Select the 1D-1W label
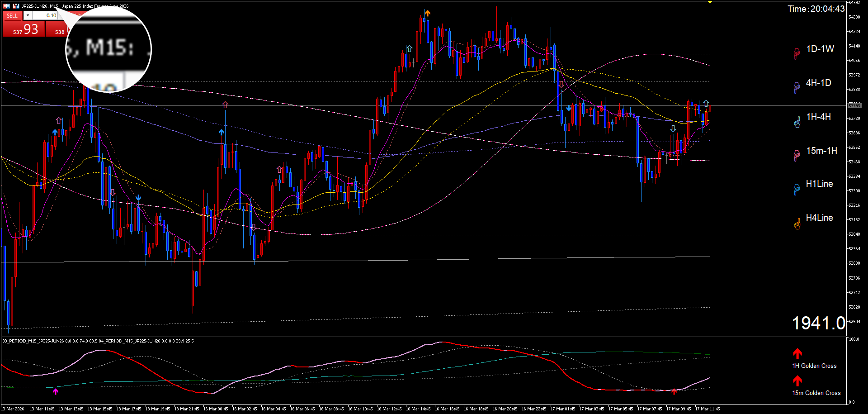This screenshot has width=868, height=414. coord(820,49)
